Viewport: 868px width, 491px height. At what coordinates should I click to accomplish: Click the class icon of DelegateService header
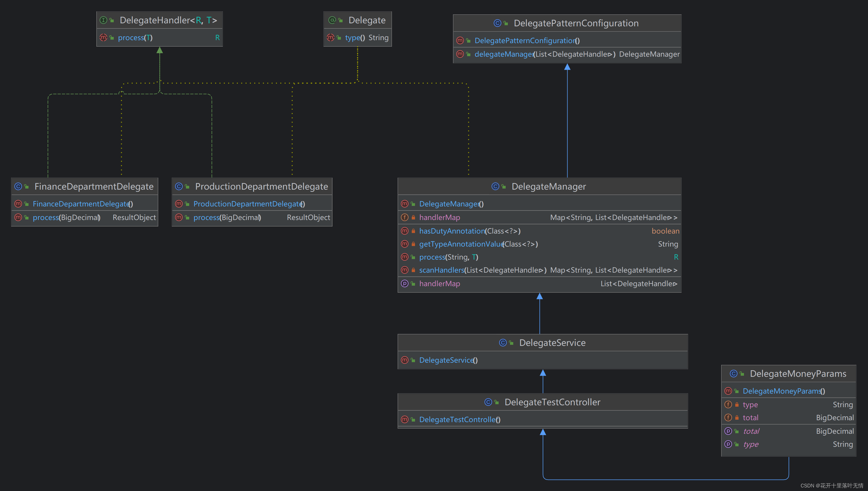click(503, 343)
